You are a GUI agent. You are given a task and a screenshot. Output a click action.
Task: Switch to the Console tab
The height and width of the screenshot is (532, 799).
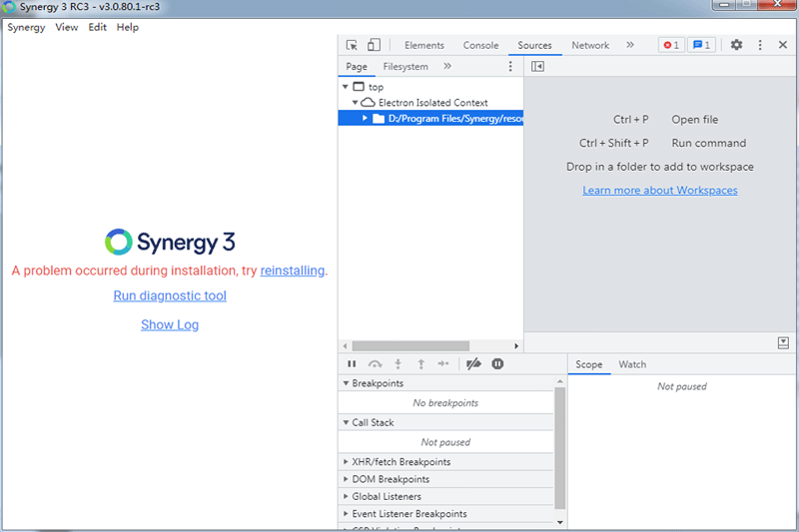(480, 45)
